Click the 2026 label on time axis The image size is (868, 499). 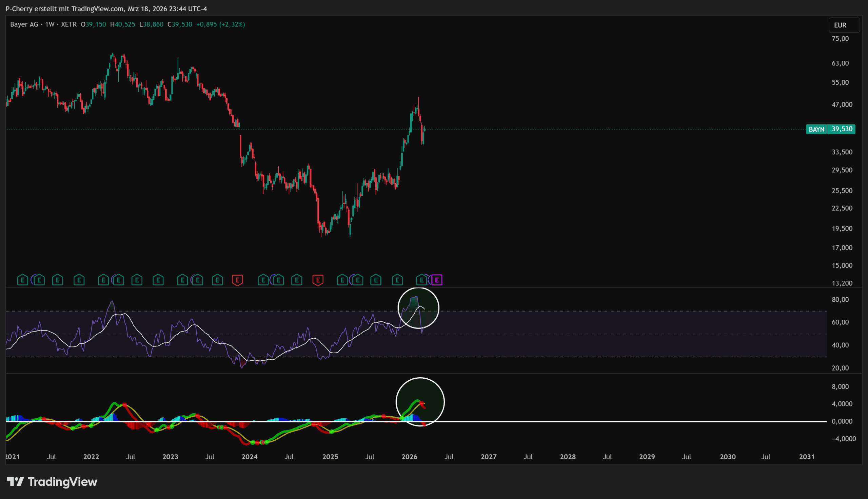click(409, 457)
